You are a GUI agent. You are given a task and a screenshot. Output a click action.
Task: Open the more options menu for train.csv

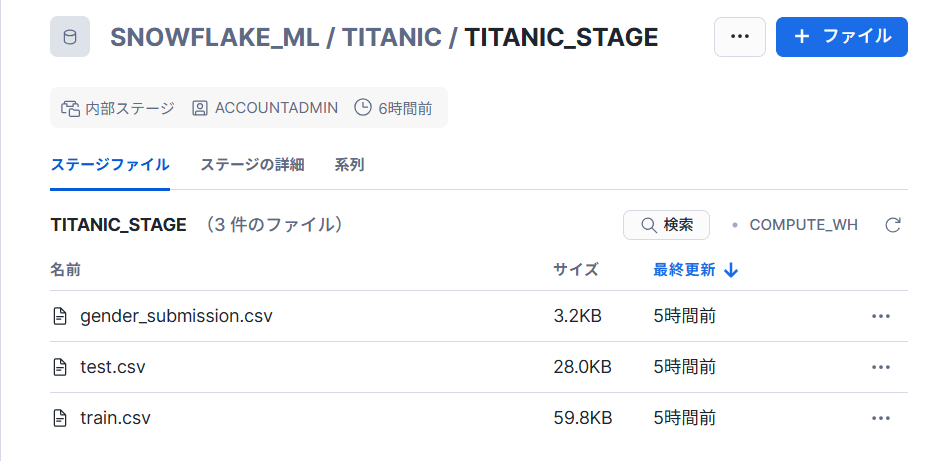tap(880, 418)
